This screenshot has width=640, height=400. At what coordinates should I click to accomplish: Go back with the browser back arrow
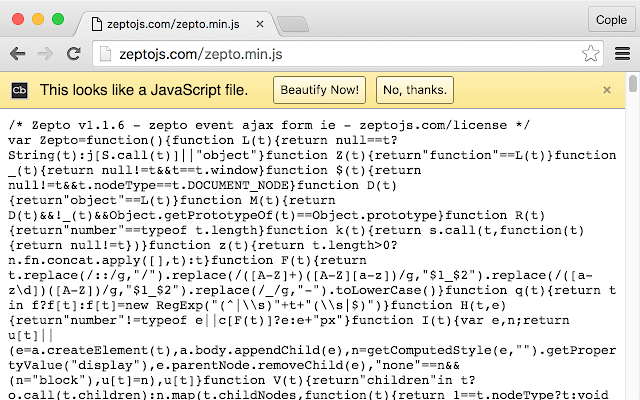point(18,53)
